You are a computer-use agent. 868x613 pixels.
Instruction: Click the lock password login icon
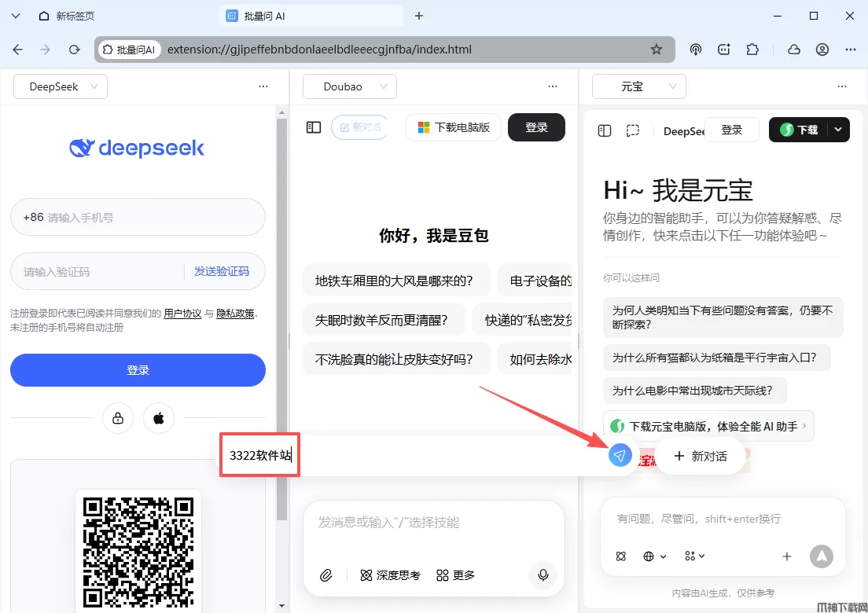tap(118, 418)
